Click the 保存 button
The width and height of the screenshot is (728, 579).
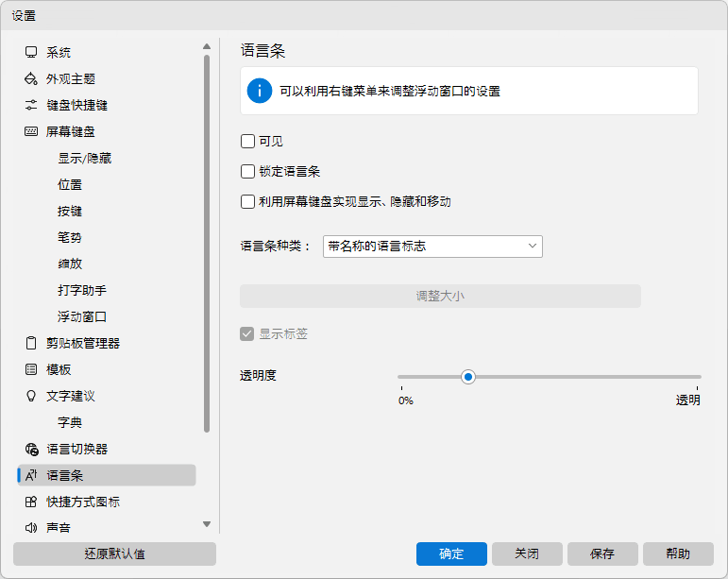pos(602,553)
